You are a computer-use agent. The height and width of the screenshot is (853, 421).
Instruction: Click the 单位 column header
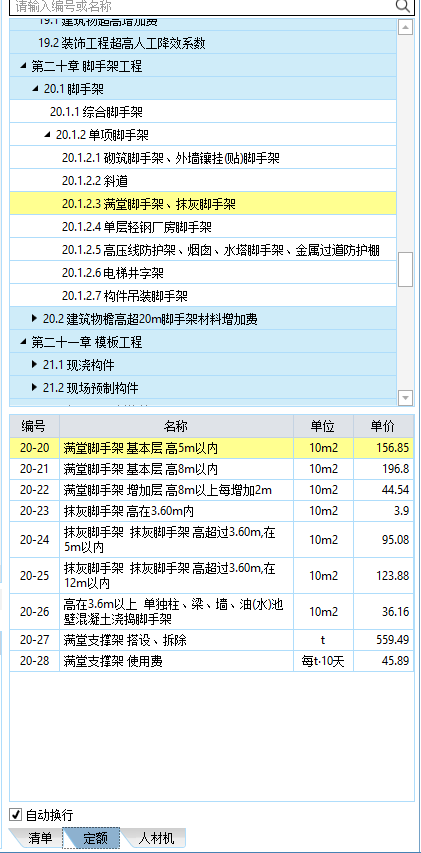[x=324, y=426]
